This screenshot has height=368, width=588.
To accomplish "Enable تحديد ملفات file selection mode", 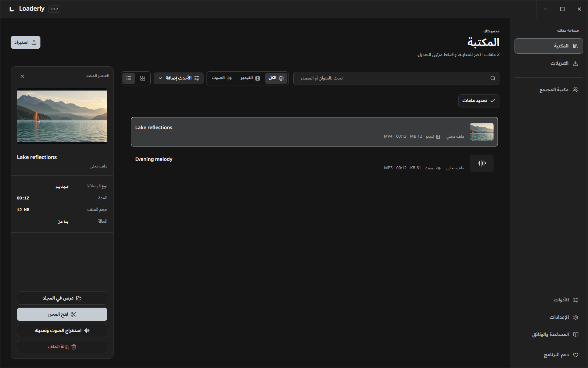I will click(478, 101).
